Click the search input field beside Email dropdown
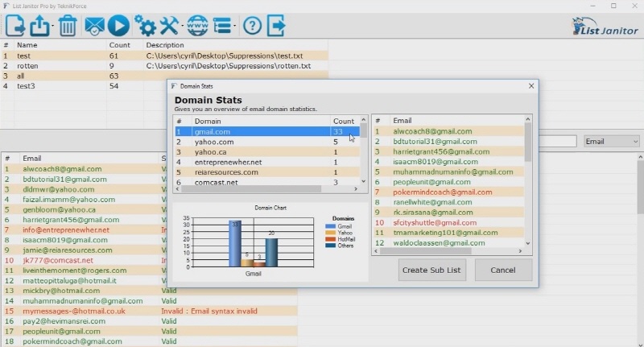The image size is (644, 347). coord(558,141)
